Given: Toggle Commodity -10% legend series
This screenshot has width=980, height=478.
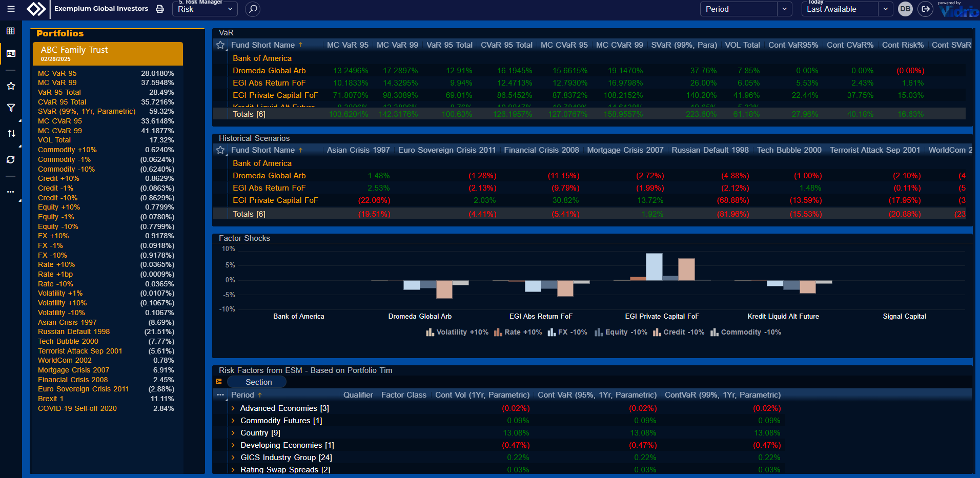Looking at the screenshot, I should click(x=746, y=332).
